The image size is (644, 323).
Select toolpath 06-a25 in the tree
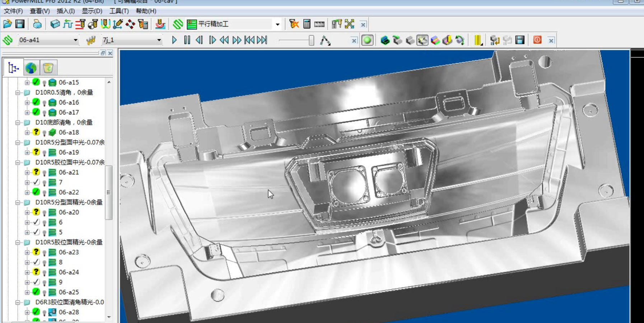pos(69,292)
